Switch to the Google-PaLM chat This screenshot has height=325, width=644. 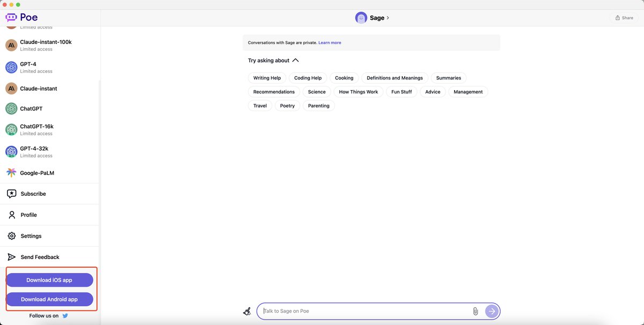point(50,173)
